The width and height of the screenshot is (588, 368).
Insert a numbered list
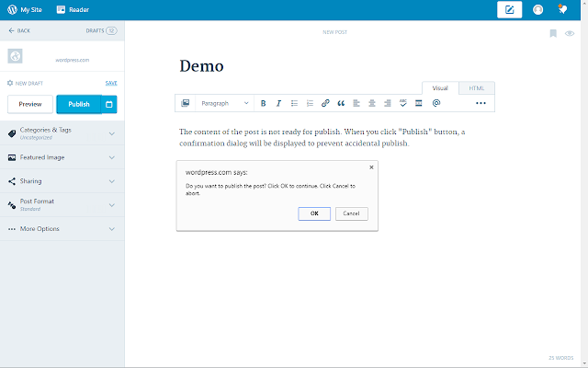point(310,103)
